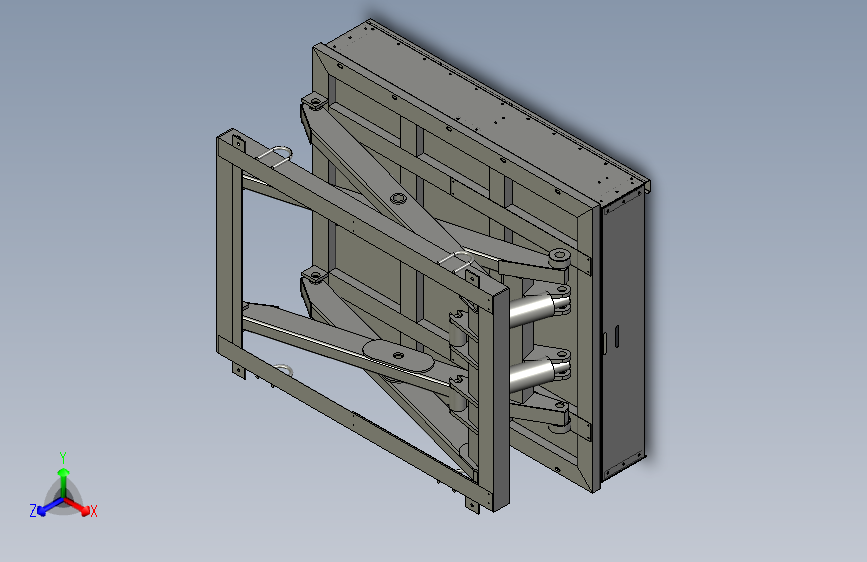Click the red X axis of the view triad
Image resolution: width=867 pixels, height=562 pixels.
pyautogui.click(x=77, y=506)
